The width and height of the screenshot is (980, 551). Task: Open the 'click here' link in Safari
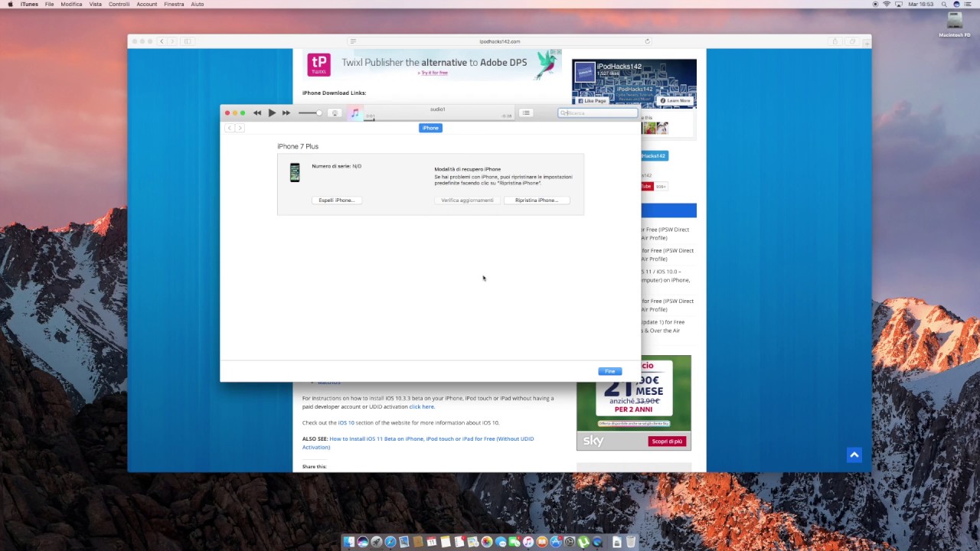(x=421, y=406)
